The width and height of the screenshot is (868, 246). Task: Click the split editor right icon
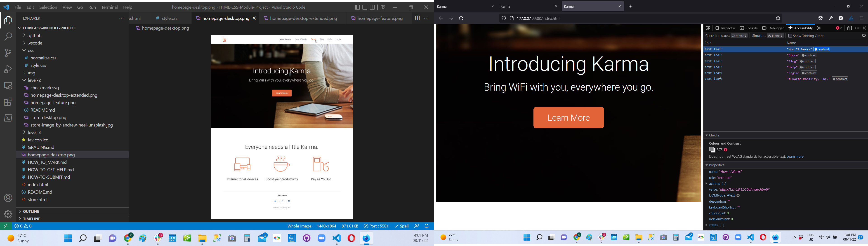[417, 18]
